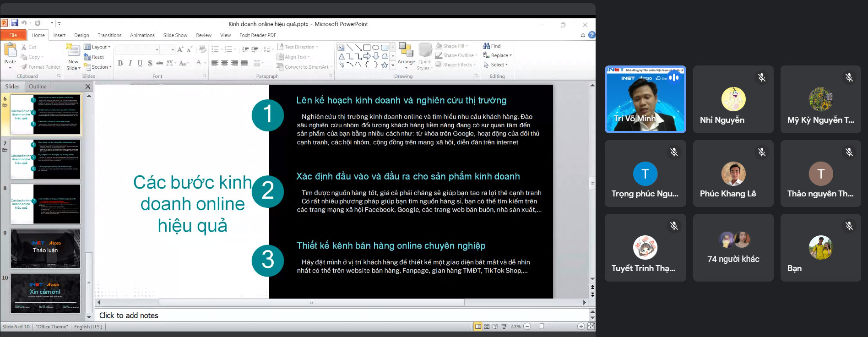Screen dimensions: 868x337
Task: Select the Rectangle shape in shapes gallery
Action: tap(367, 48)
